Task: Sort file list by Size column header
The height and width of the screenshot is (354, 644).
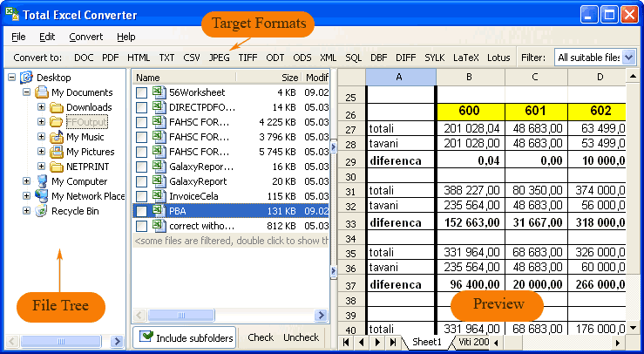Action: [269, 78]
